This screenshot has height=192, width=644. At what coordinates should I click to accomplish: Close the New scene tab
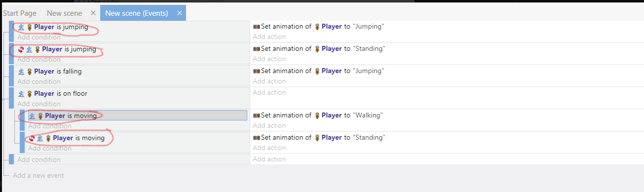pyautogui.click(x=93, y=13)
